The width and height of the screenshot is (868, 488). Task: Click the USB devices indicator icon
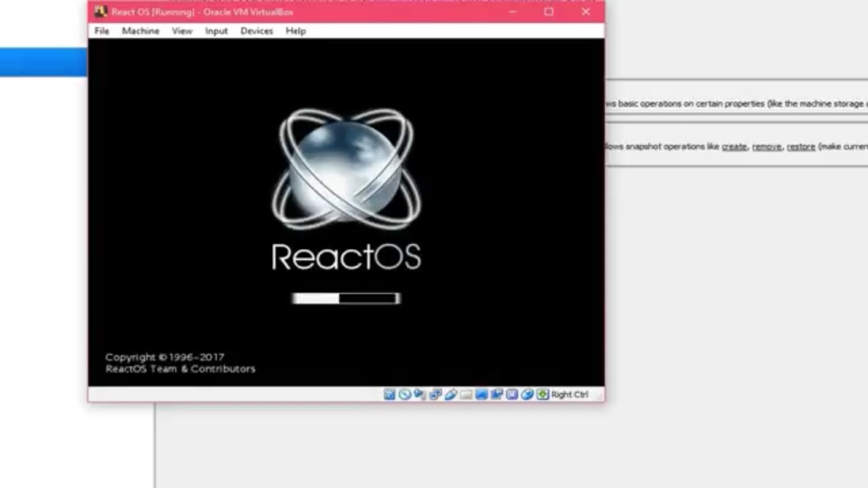click(x=451, y=394)
